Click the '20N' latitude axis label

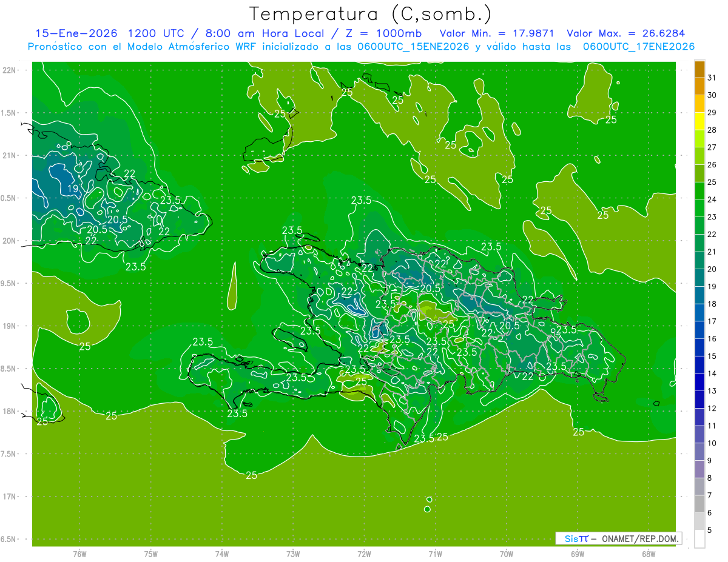pos(10,241)
